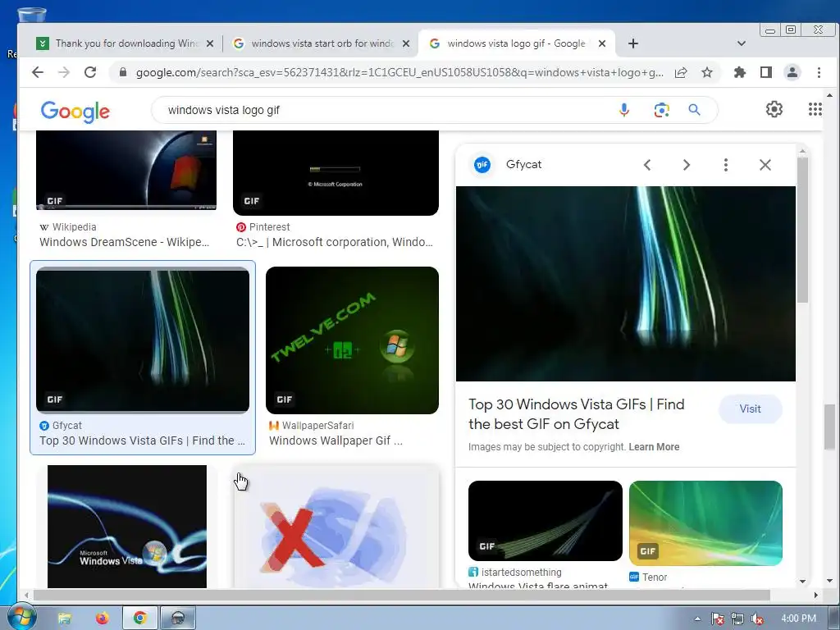Screen dimensions: 840x630
Task: Expand the tab search dropdown
Action: [742, 43]
